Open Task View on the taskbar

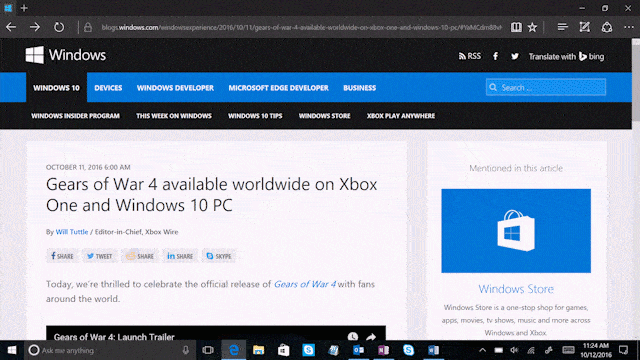(x=208, y=350)
